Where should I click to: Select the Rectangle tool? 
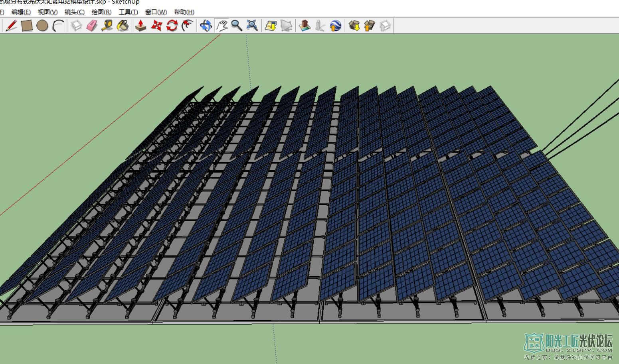[x=27, y=26]
